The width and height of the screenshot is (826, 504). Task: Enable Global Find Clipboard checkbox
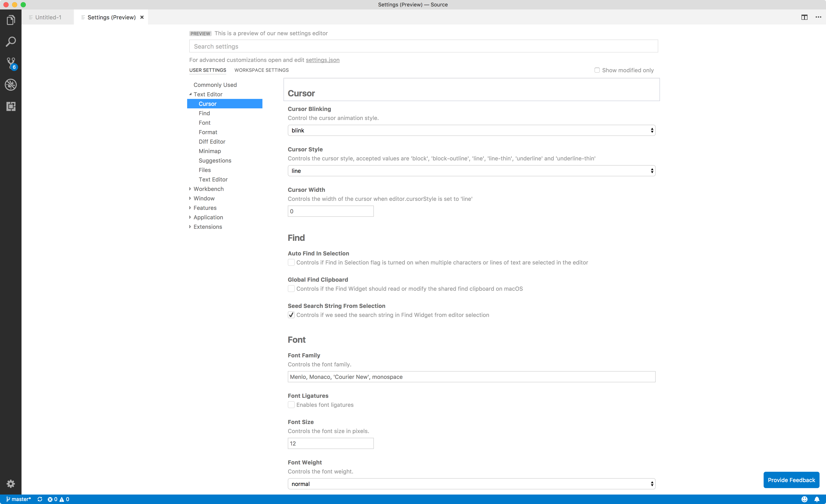[x=291, y=289]
